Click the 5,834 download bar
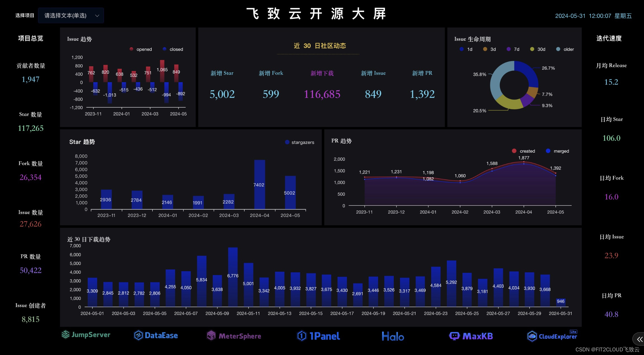 click(x=202, y=281)
